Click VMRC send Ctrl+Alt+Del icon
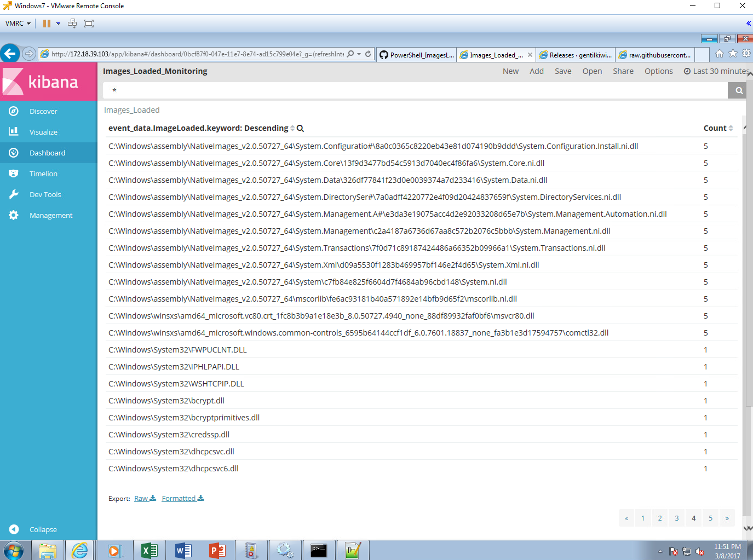753x560 pixels. coord(72,24)
